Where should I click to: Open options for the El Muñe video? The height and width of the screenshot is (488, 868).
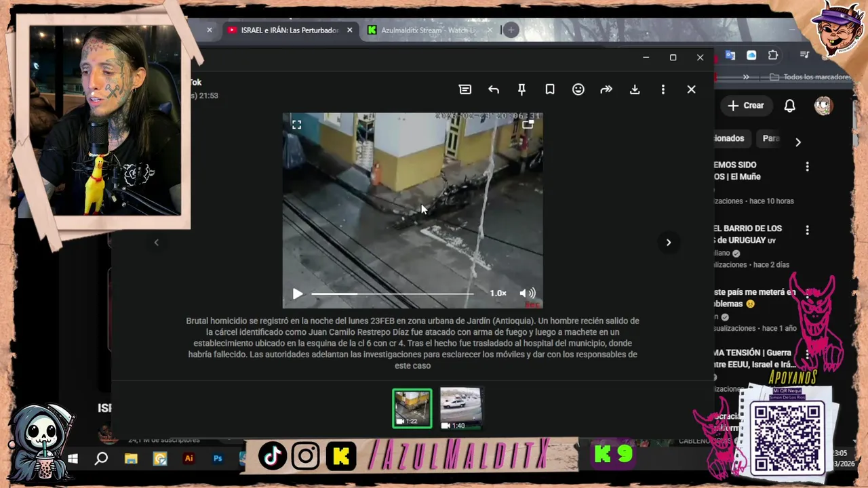pos(807,166)
